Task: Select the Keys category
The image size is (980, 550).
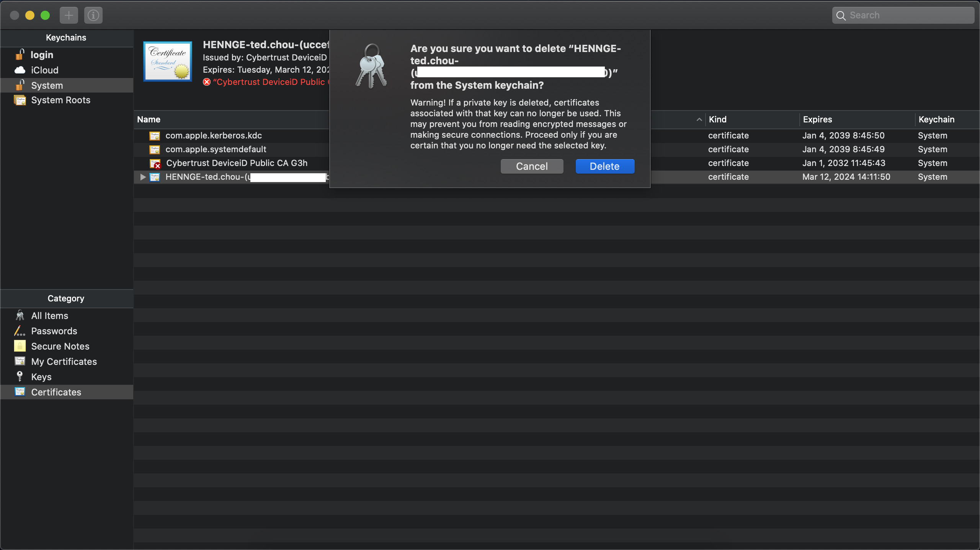Action: [41, 377]
